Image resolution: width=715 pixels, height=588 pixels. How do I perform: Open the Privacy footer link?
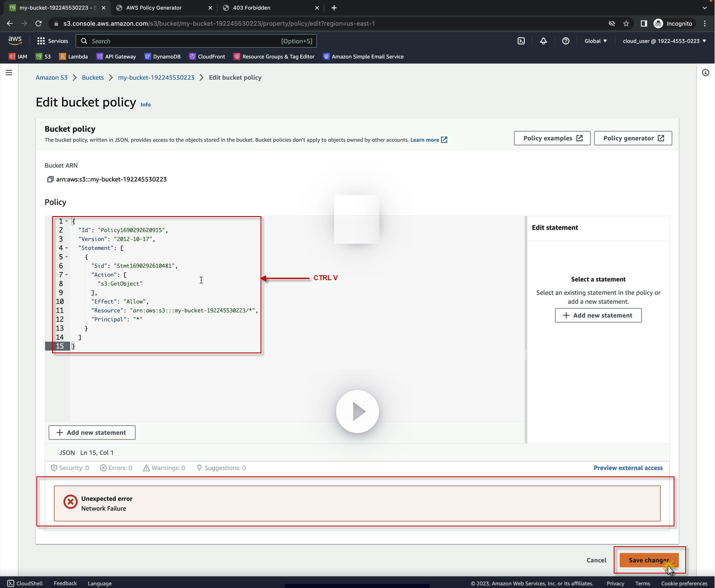coord(615,583)
